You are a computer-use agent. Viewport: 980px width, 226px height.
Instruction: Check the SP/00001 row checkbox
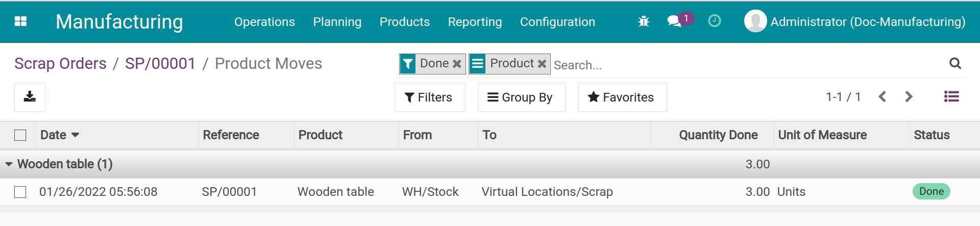pyautogui.click(x=20, y=192)
